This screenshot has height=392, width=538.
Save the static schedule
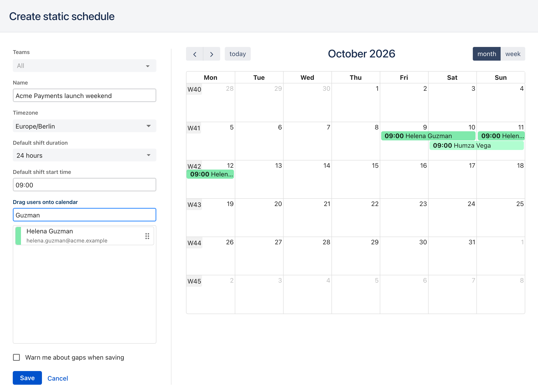pyautogui.click(x=27, y=378)
